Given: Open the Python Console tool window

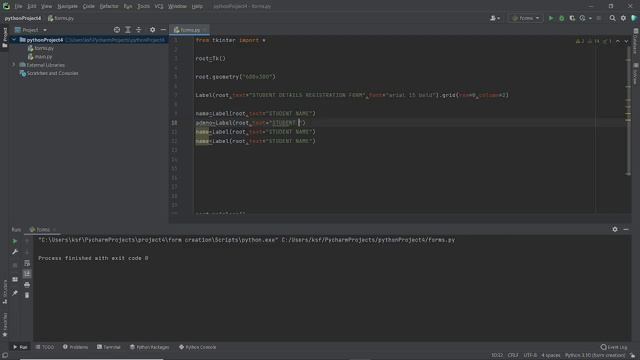Looking at the screenshot, I should [x=198, y=347].
